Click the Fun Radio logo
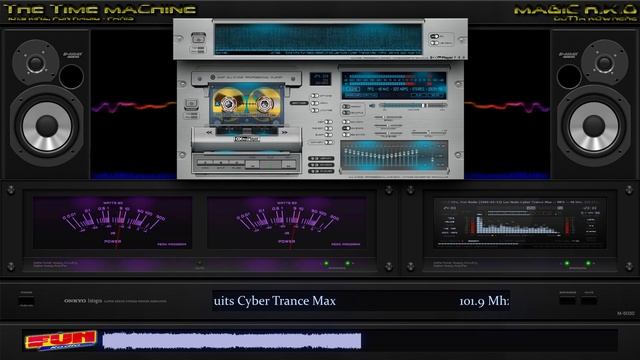 [61, 340]
